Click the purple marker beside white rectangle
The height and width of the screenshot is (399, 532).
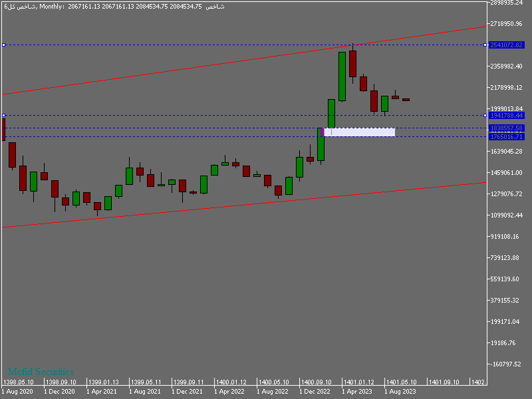322,132
